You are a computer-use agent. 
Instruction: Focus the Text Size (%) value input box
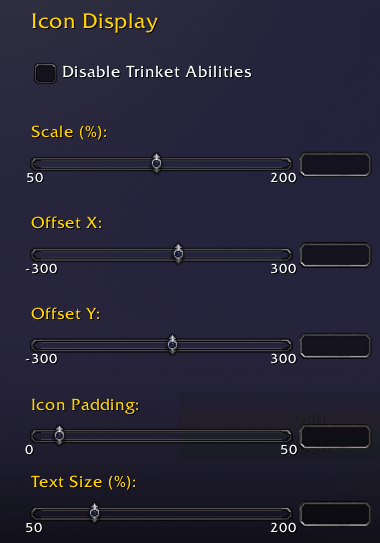tap(335, 514)
